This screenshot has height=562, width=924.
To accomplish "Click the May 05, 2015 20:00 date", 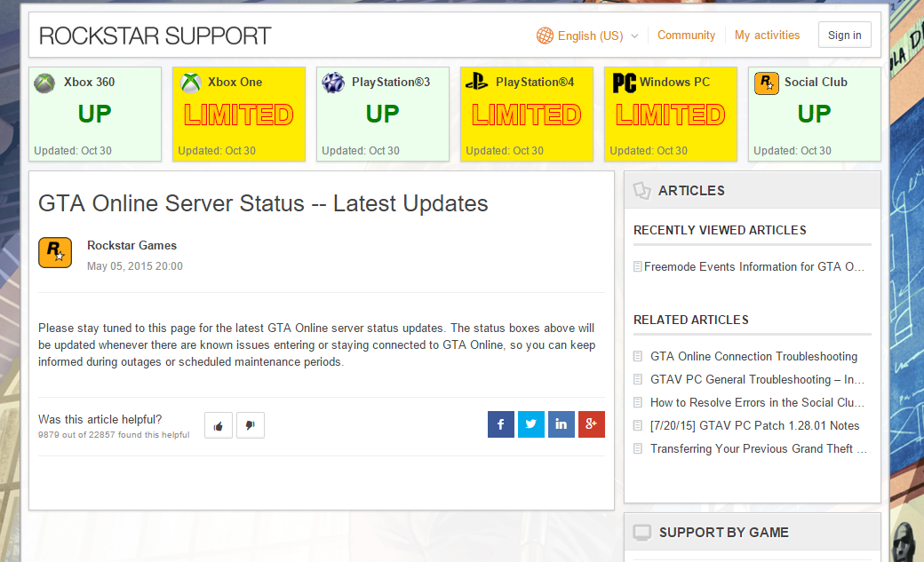I will coord(135,266).
